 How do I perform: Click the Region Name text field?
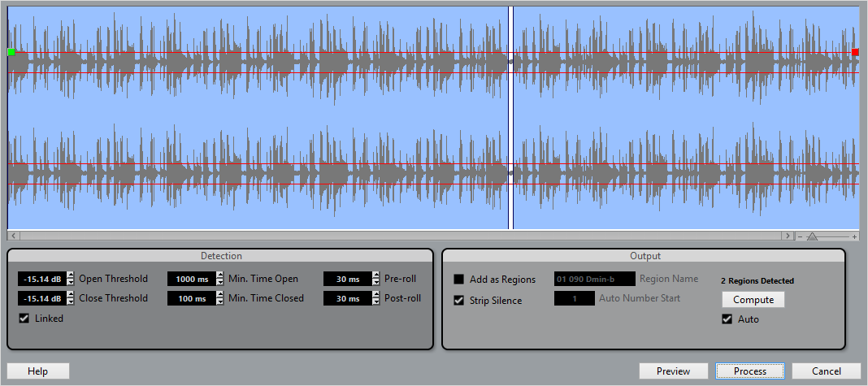coord(595,279)
